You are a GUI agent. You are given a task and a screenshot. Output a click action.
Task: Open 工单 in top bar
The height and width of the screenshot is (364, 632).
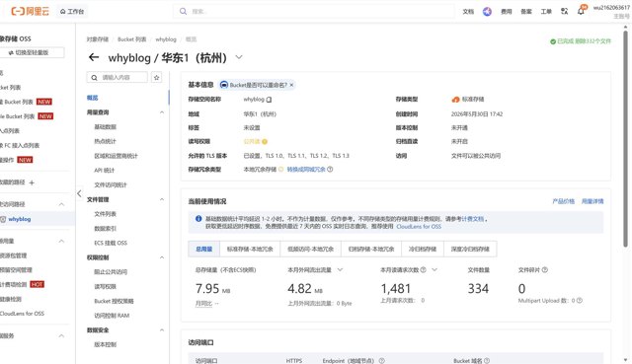[x=546, y=12]
